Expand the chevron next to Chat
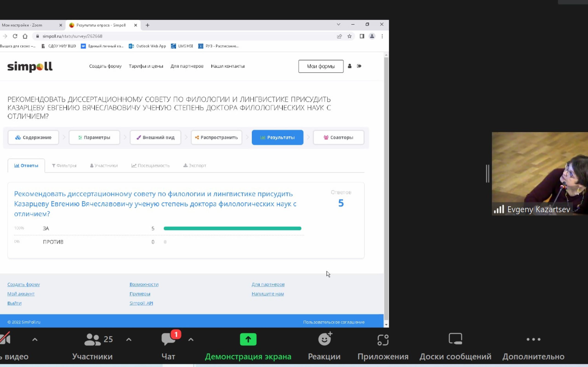The height and width of the screenshot is (367, 588). point(191,339)
